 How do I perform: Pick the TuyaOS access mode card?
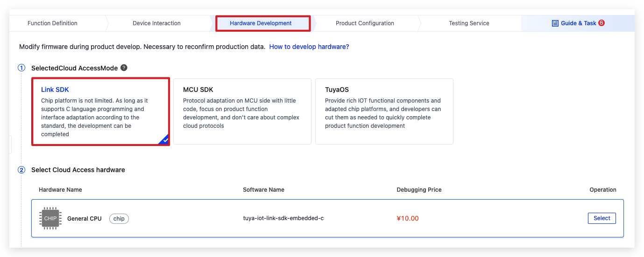[x=384, y=111]
